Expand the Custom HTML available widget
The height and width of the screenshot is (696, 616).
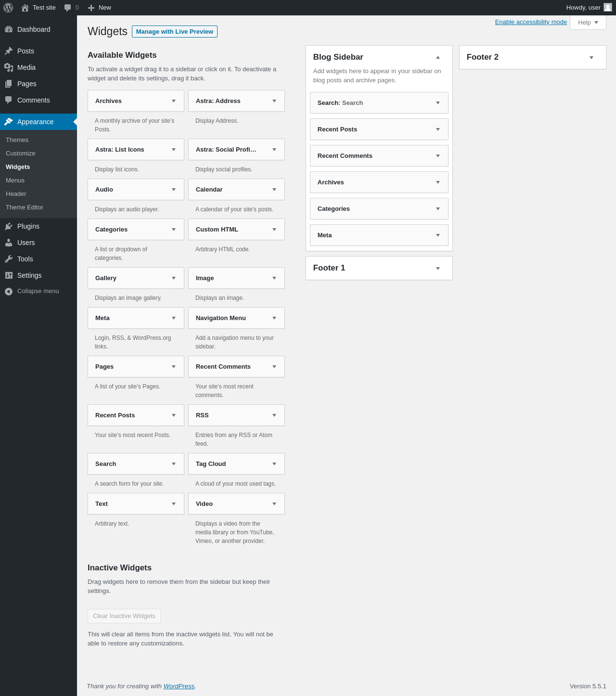[x=274, y=230]
